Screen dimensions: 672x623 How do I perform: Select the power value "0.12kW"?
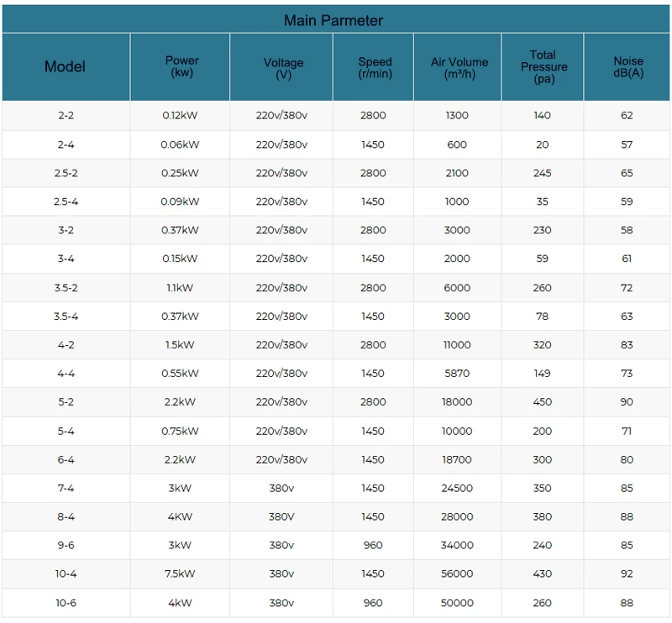pos(180,115)
